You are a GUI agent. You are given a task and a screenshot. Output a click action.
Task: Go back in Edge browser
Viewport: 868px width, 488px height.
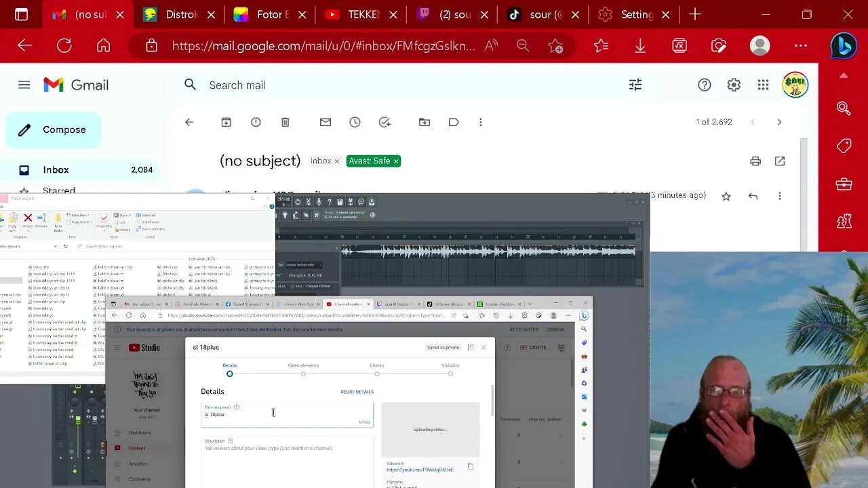25,45
